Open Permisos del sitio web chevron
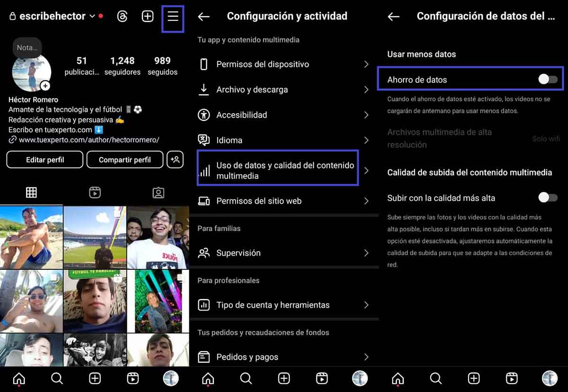This screenshot has height=392, width=568. [x=366, y=201]
